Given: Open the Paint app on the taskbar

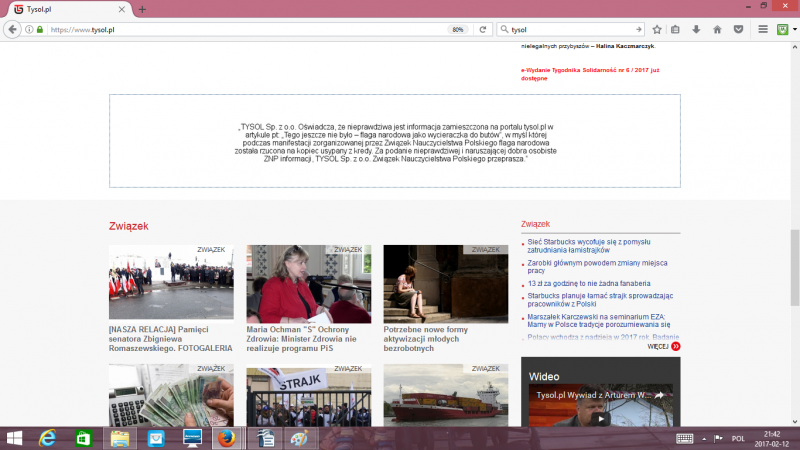Looking at the screenshot, I should coord(299,438).
